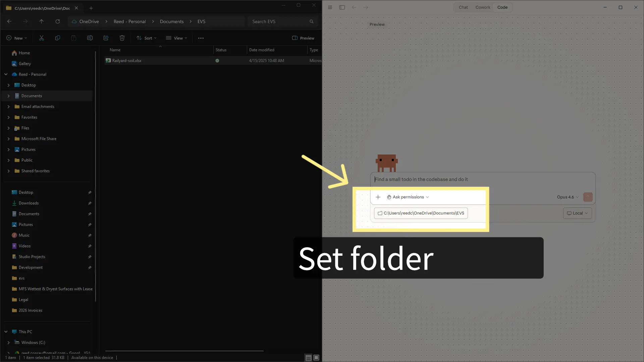Viewport: 644px width, 362px height.
Task: Open the Studio Projects pinned folder
Action: click(32, 257)
